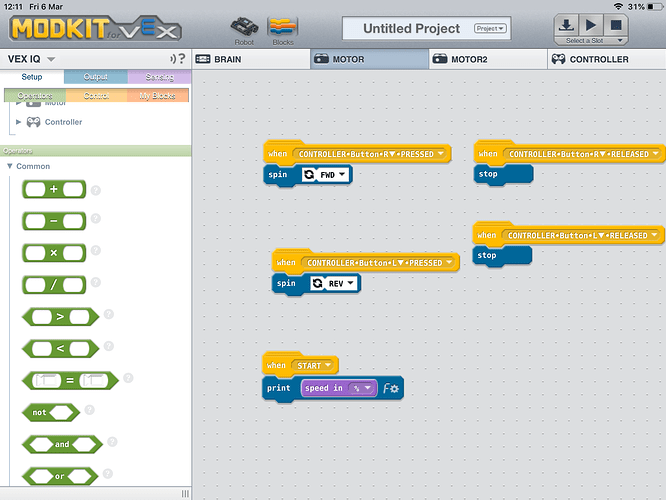Check the battery status icon

(x=655, y=7)
